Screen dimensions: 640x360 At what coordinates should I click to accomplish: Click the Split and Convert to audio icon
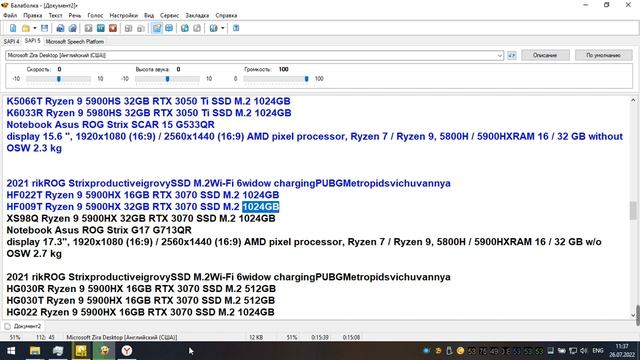tap(73, 28)
